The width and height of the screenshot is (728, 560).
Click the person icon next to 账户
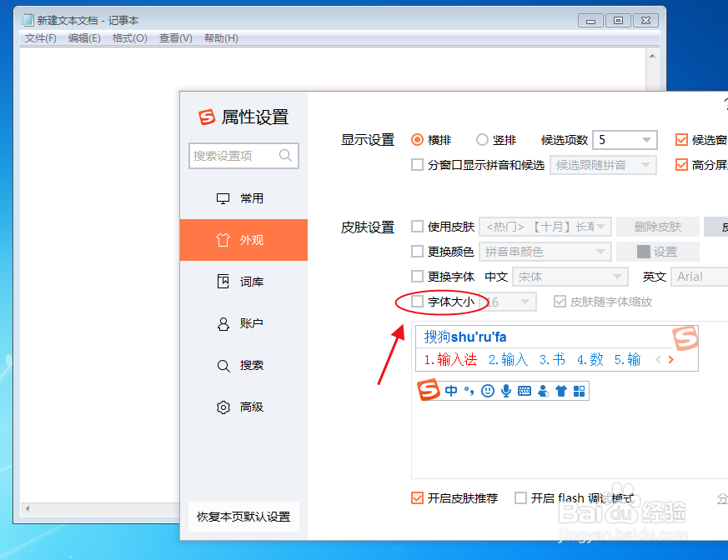pyautogui.click(x=223, y=323)
